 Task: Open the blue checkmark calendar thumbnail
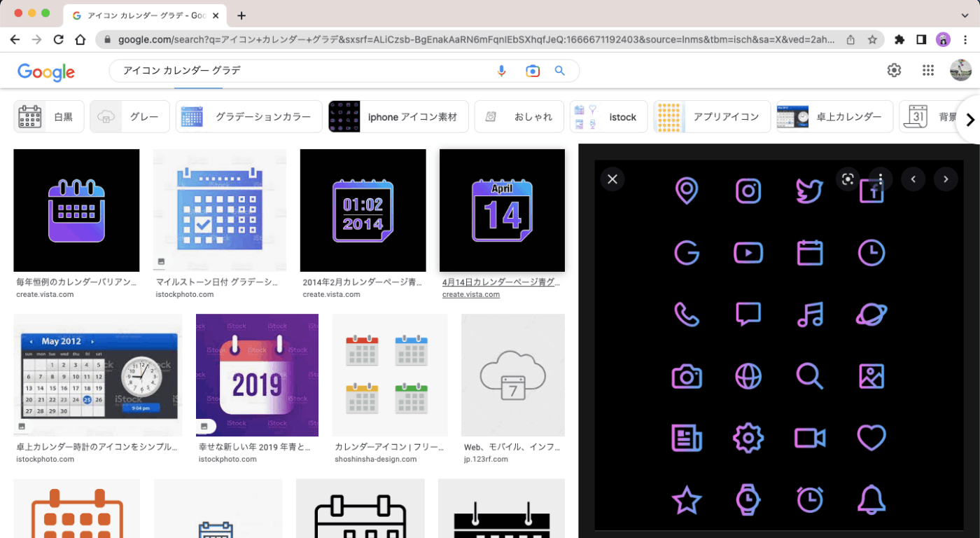tap(220, 210)
